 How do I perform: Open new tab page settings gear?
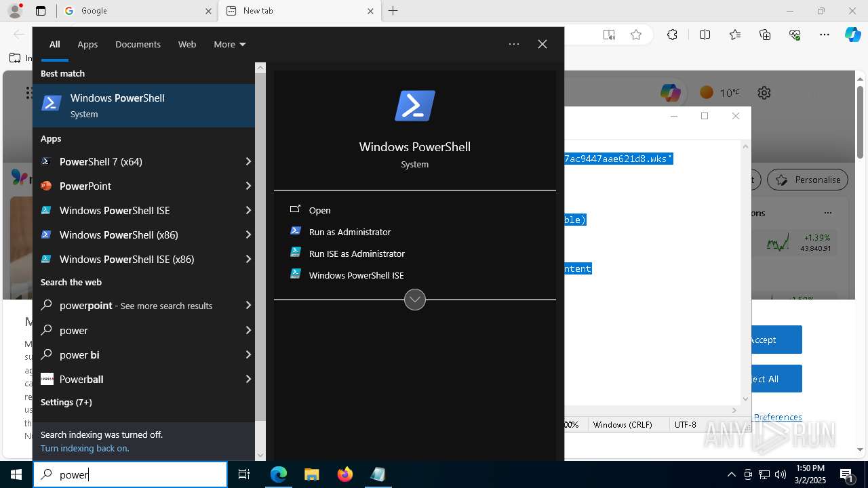click(x=764, y=93)
